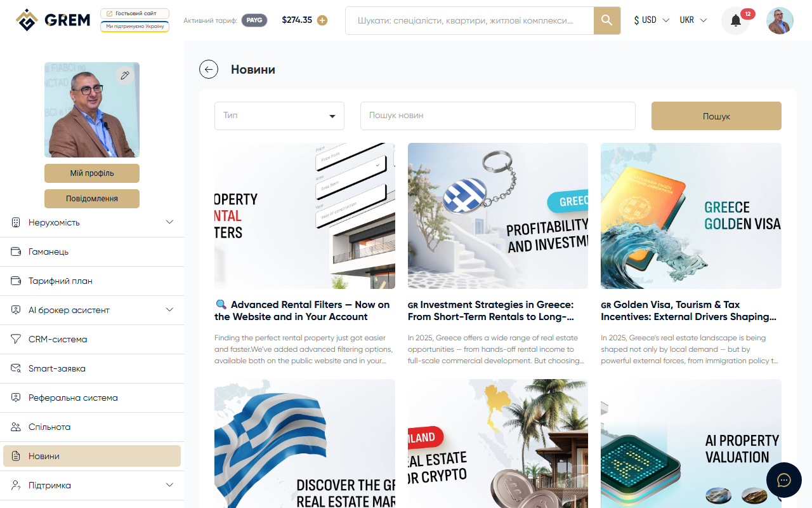Open the USD currency selector
The image size is (812, 508).
pos(652,20)
